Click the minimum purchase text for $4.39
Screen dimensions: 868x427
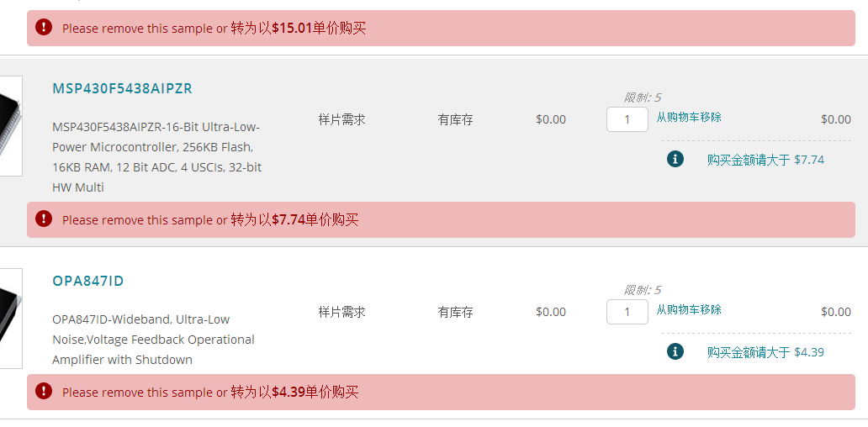(x=765, y=352)
